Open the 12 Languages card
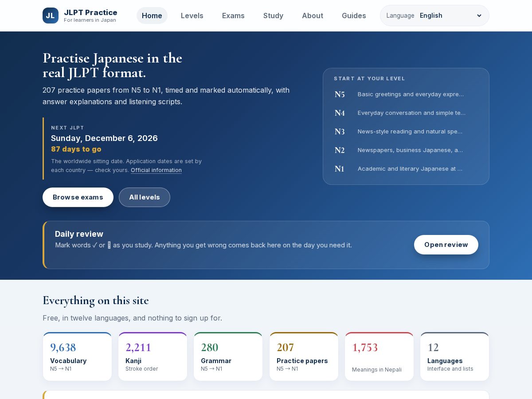The height and width of the screenshot is (399, 532). tap(454, 356)
